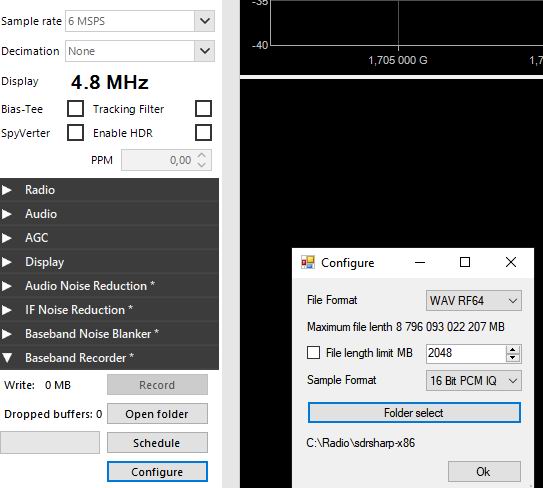543x488 pixels.
Task: Enable the Bias-Tee checkbox
Action: pos(75,109)
